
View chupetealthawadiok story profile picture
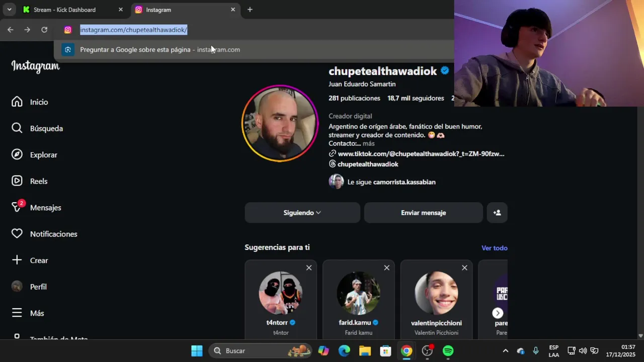(280, 124)
